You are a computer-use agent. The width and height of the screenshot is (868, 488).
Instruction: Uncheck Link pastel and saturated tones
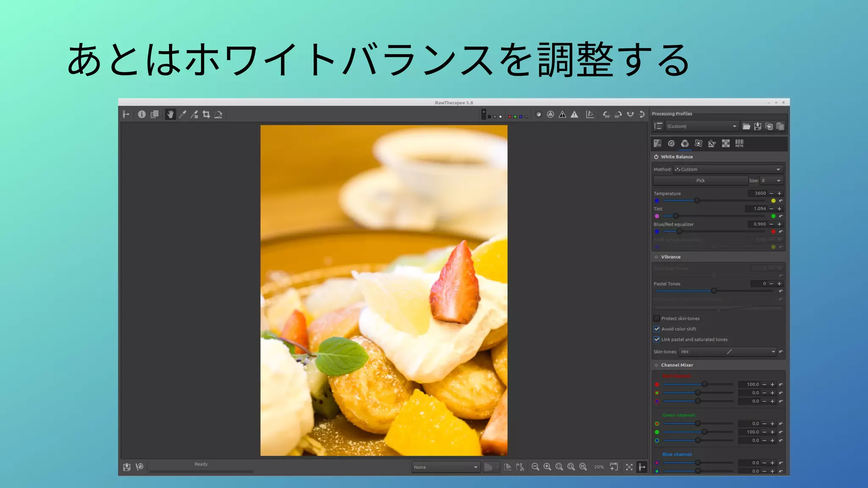657,339
